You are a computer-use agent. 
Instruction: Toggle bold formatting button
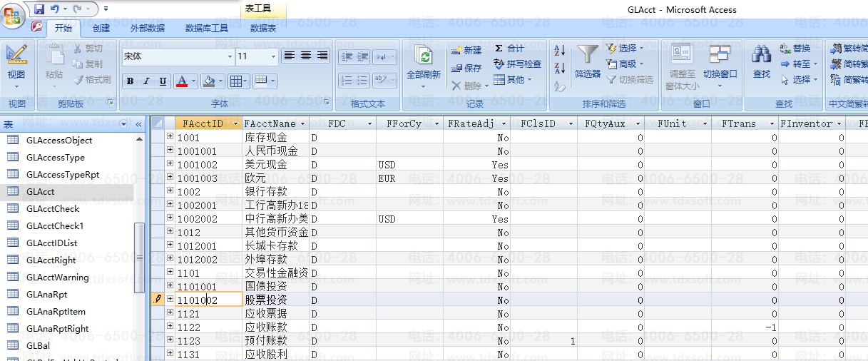click(x=130, y=81)
